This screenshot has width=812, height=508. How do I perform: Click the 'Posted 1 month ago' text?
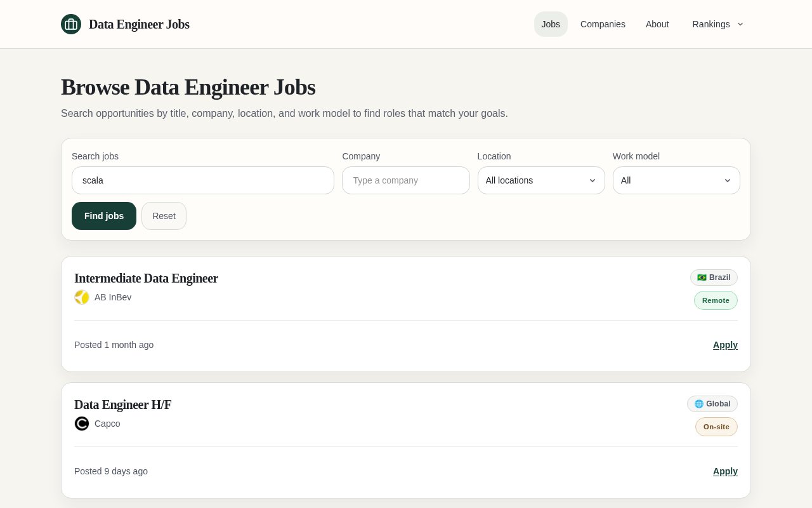pyautogui.click(x=114, y=345)
